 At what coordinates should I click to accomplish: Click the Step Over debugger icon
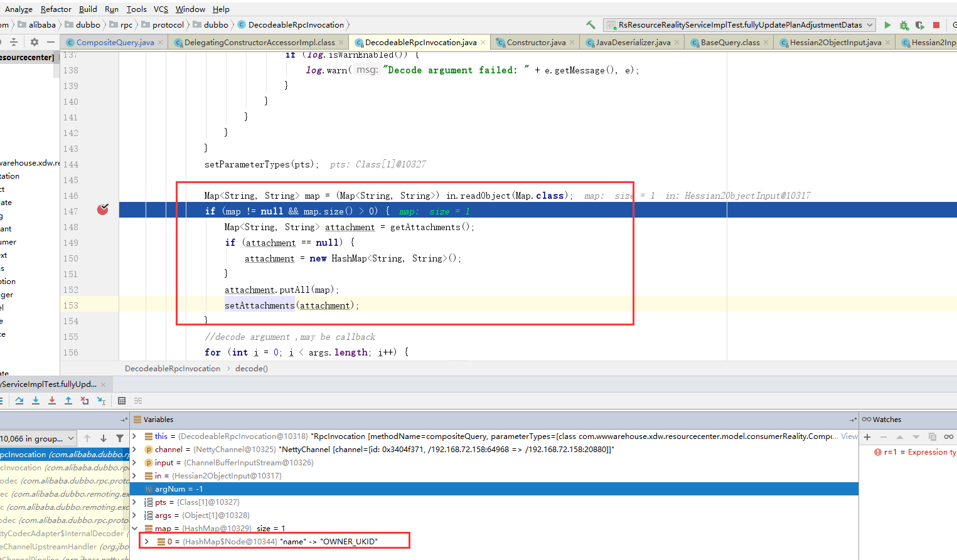click(x=19, y=400)
